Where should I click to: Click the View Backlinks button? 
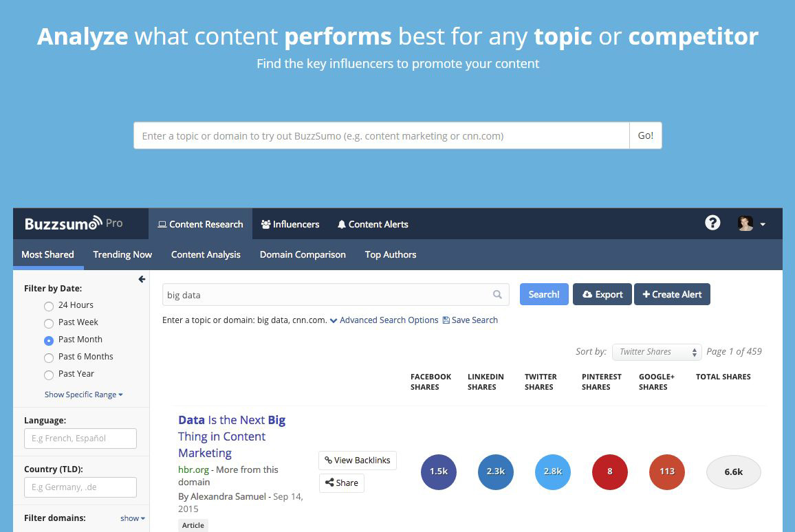(x=358, y=460)
